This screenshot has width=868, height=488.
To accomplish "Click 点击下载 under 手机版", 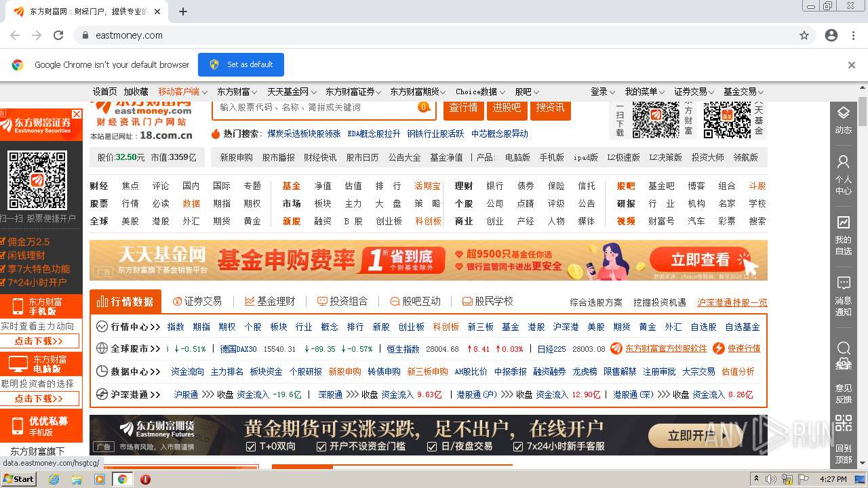I will (39, 341).
